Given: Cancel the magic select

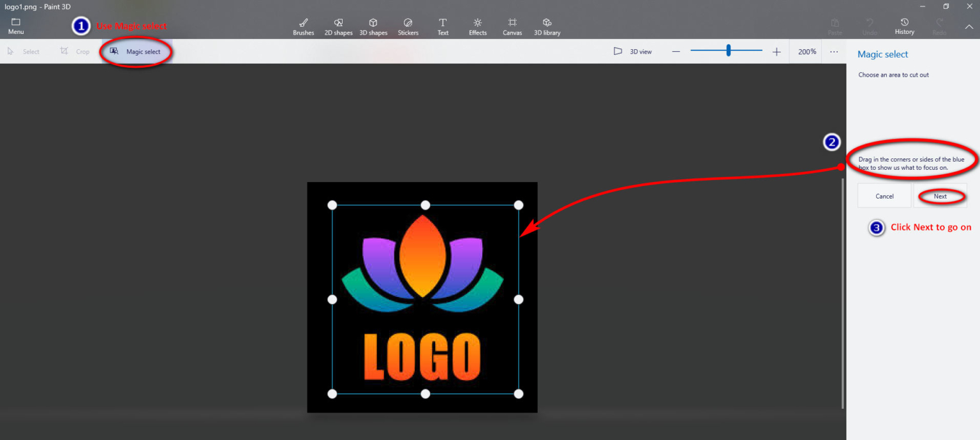Looking at the screenshot, I should [x=884, y=196].
